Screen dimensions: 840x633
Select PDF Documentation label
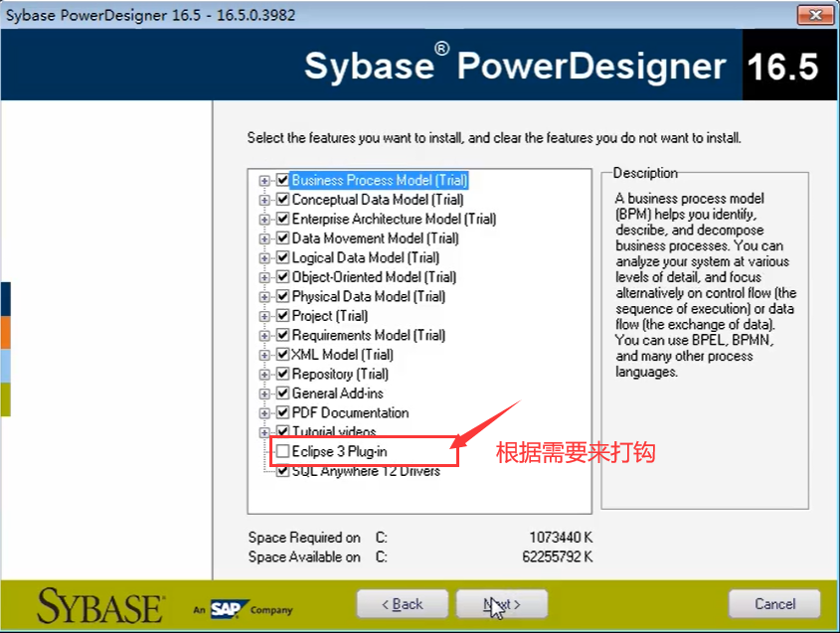350,412
